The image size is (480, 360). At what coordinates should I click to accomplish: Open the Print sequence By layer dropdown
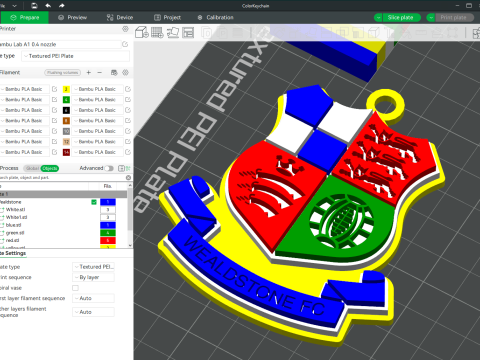93,277
